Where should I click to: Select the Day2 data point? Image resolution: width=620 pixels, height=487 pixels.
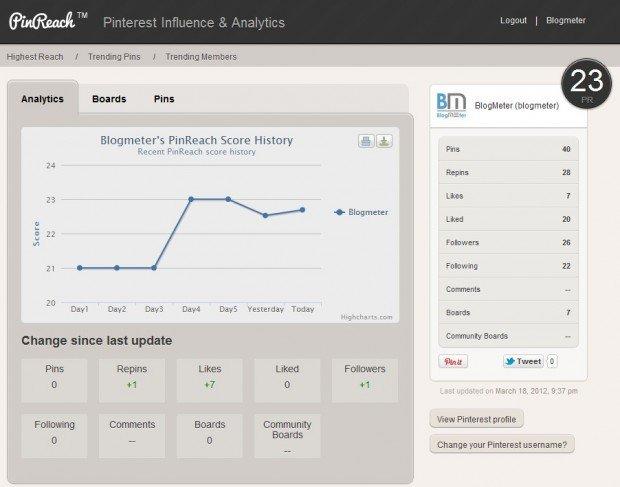pos(117,268)
